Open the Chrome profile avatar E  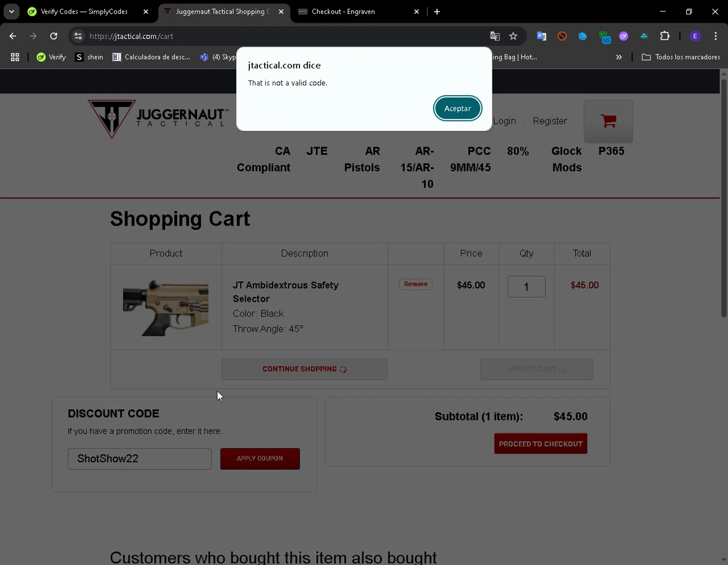coord(695,36)
